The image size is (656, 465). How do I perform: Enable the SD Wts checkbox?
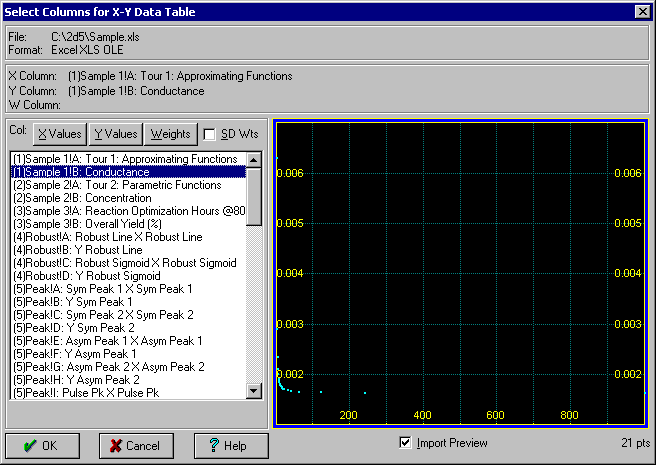click(210, 134)
